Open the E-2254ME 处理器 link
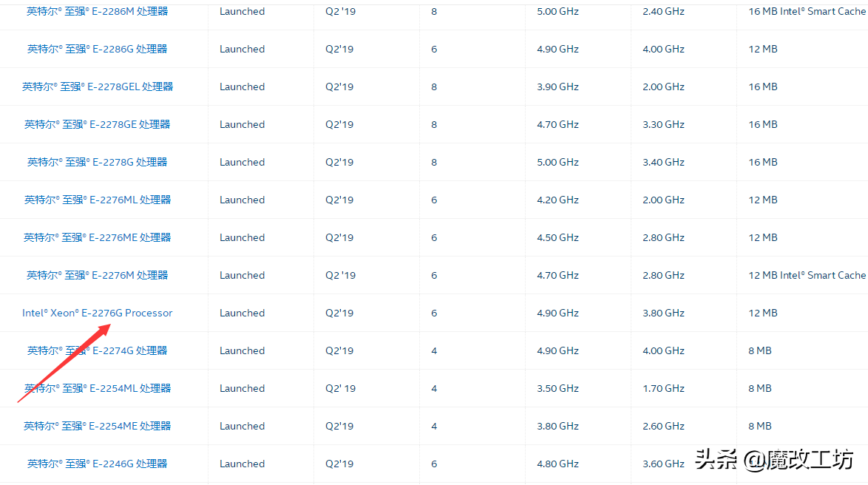The width and height of the screenshot is (868, 485). (98, 426)
